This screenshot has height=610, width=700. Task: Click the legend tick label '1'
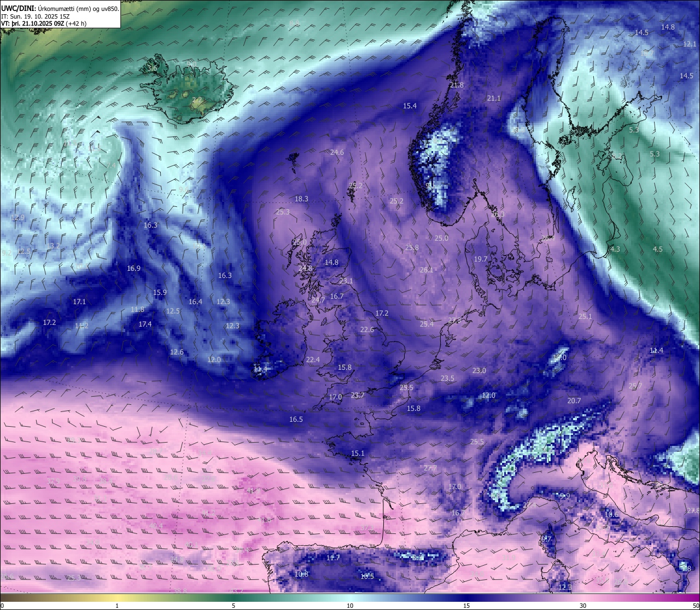117,606
